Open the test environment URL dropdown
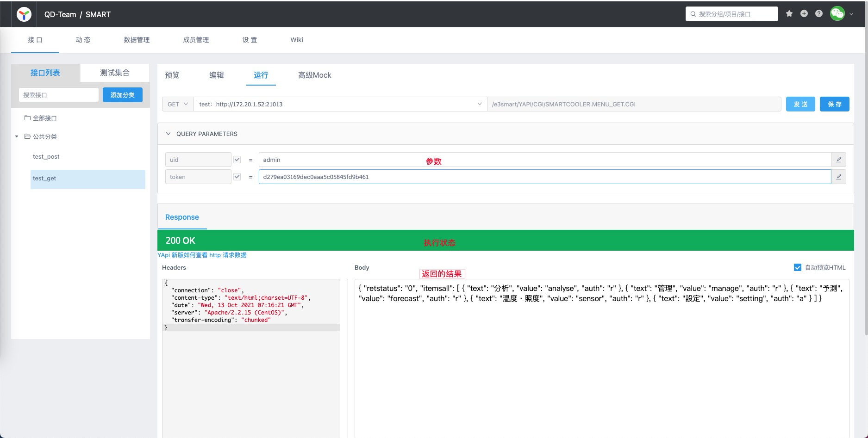 [340, 104]
